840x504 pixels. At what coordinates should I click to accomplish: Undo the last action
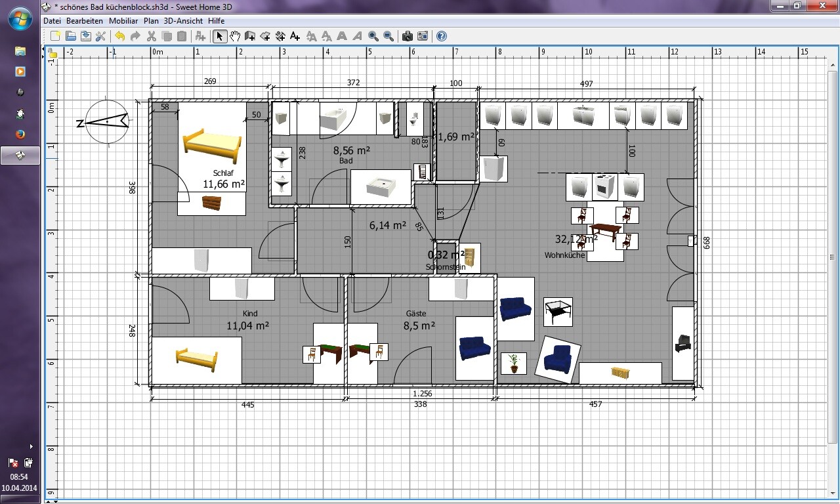pyautogui.click(x=120, y=36)
